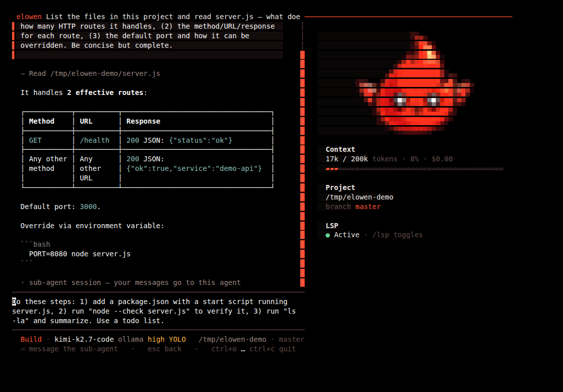This screenshot has height=392, width=563.
Task: Click the '```bash' code fence line
Action: pyautogui.click(x=35, y=244)
